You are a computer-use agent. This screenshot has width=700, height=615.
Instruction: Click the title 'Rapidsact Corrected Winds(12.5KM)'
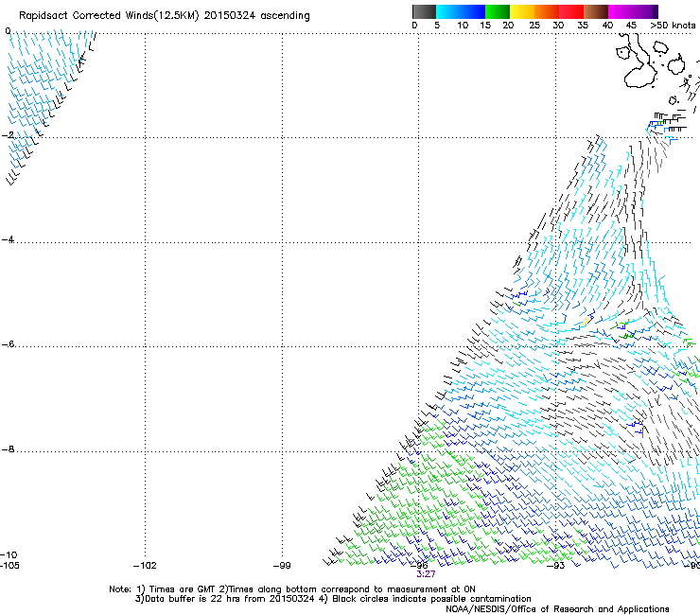coord(109,15)
